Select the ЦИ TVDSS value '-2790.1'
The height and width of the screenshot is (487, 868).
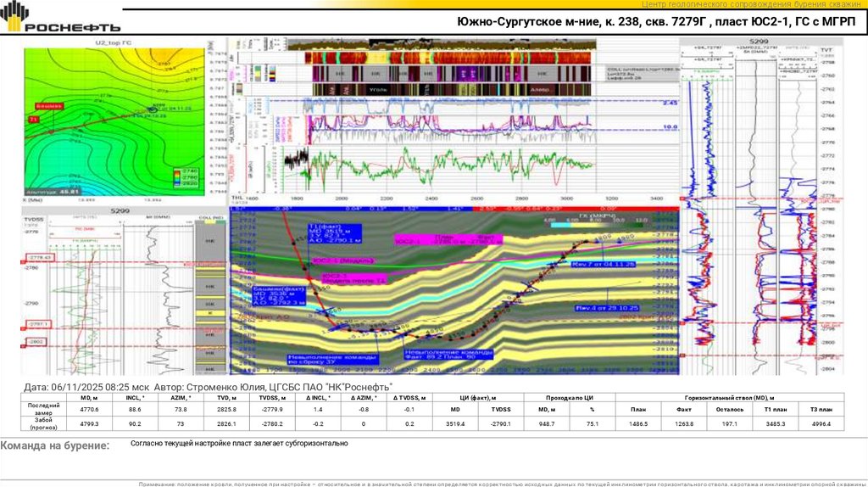click(x=501, y=424)
